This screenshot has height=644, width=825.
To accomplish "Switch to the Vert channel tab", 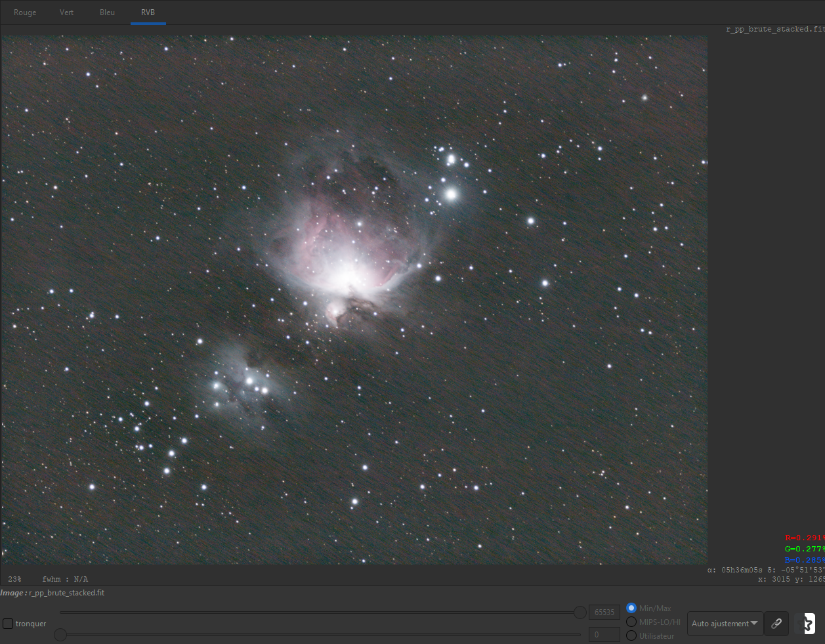I will 66,12.
